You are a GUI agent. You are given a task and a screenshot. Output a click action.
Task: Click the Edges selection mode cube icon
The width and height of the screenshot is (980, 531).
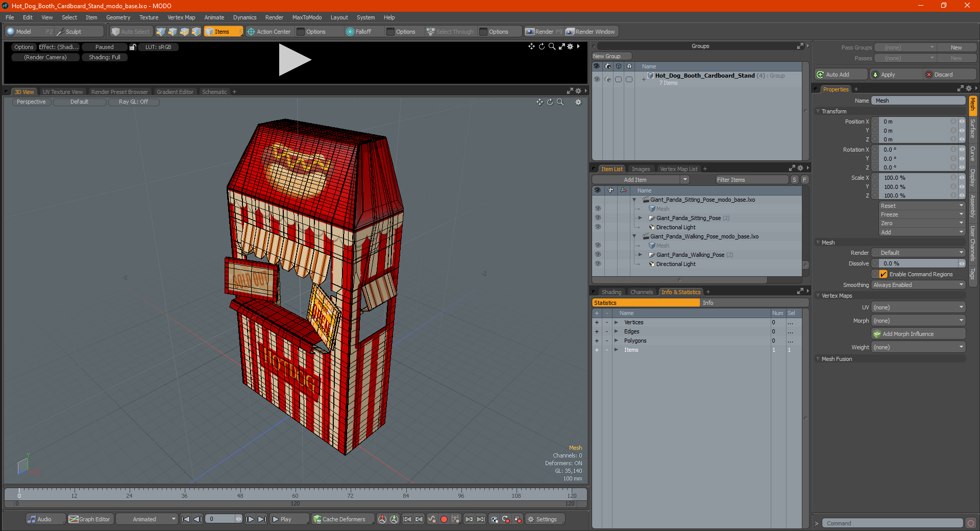point(173,32)
